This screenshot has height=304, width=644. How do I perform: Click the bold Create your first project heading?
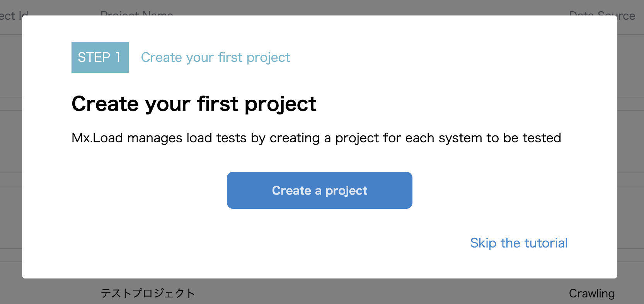point(194,104)
